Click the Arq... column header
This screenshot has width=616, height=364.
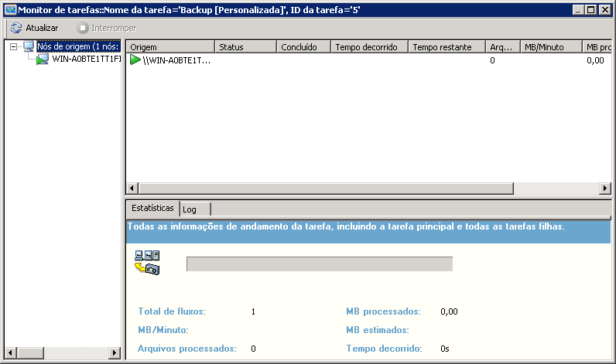click(503, 47)
